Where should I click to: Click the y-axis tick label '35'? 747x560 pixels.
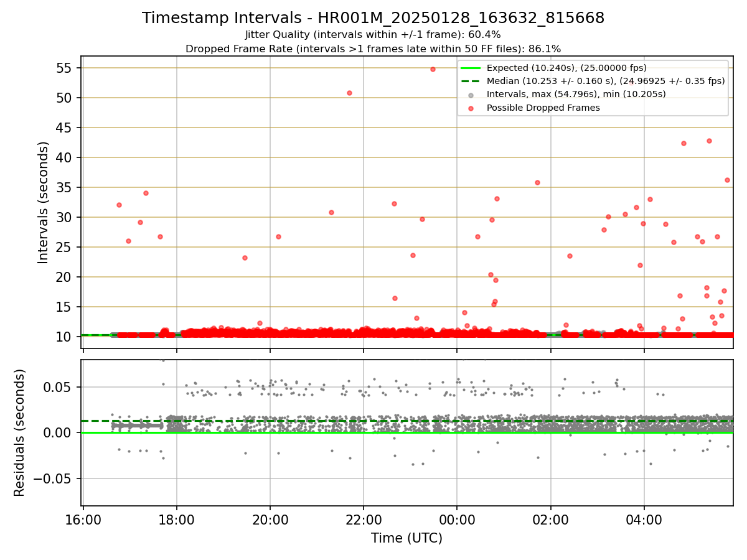click(x=64, y=187)
